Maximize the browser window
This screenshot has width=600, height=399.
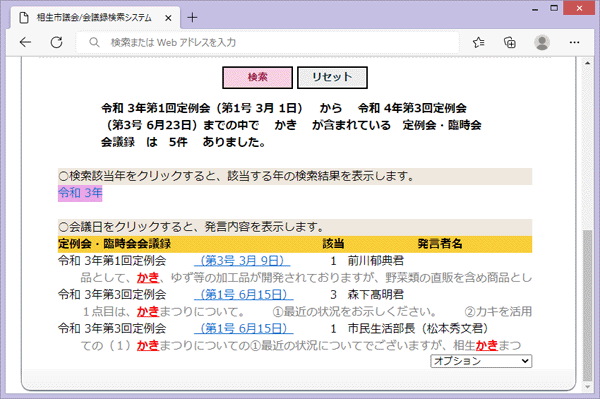point(554,8)
